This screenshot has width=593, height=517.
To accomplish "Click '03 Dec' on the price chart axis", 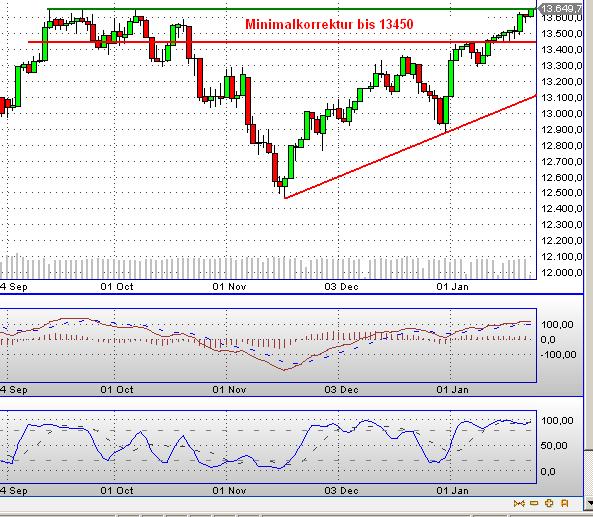I will point(342,287).
